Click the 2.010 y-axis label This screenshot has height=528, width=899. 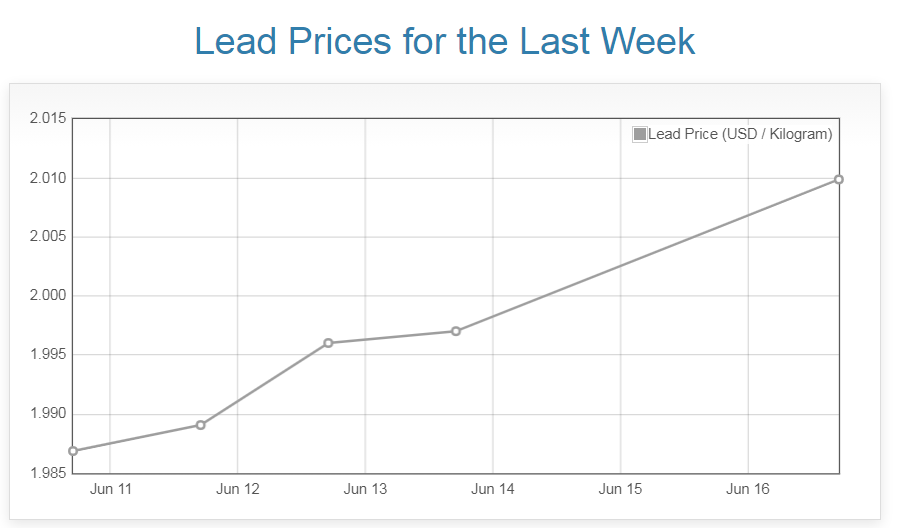(47, 178)
